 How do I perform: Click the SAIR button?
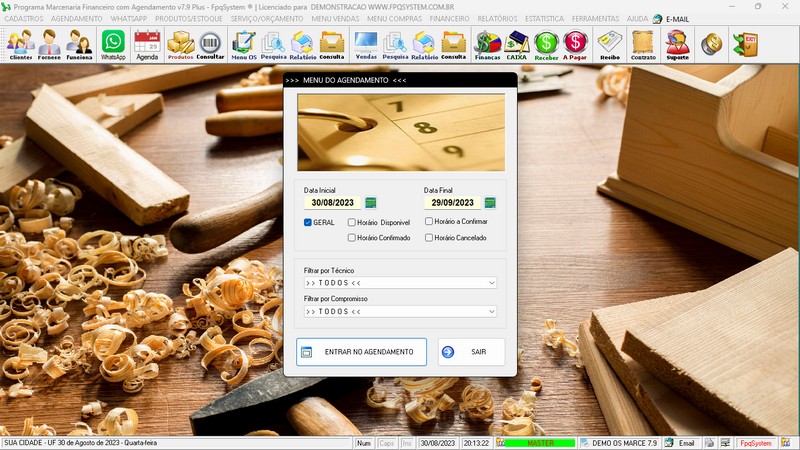pos(471,352)
